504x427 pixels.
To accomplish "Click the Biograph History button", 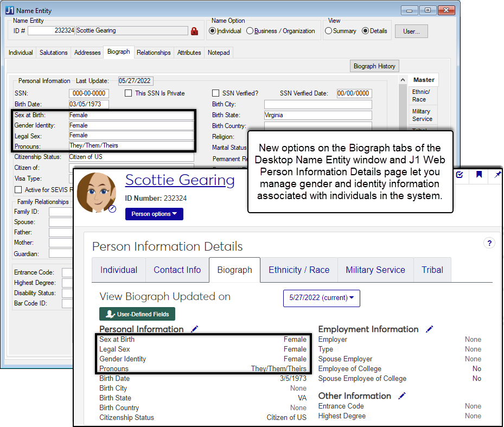I will click(374, 66).
